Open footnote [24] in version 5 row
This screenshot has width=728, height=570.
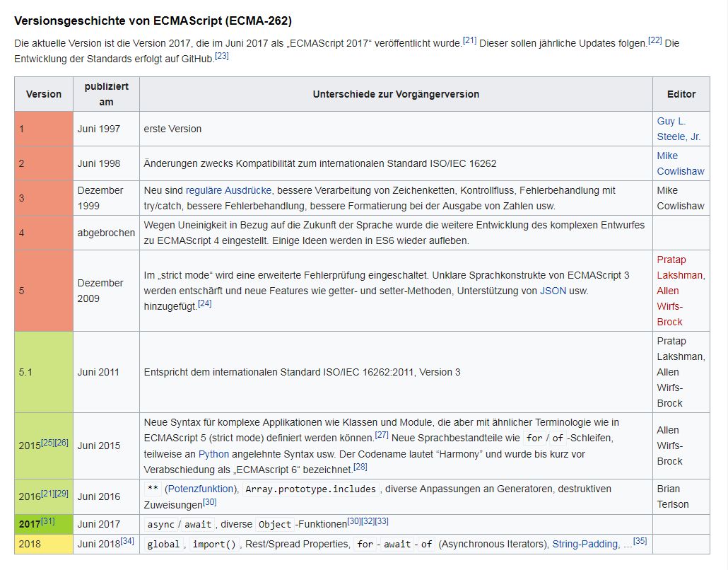coord(204,303)
